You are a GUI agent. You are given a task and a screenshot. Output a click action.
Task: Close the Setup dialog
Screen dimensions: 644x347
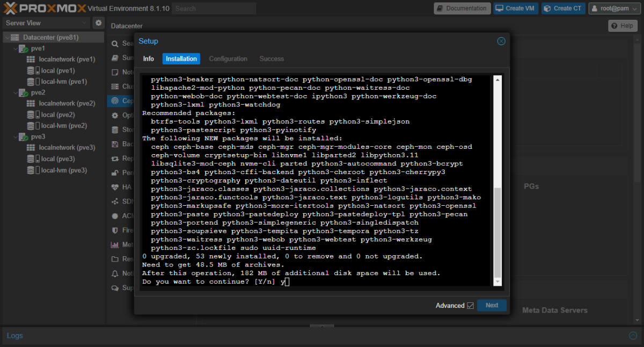[501, 41]
